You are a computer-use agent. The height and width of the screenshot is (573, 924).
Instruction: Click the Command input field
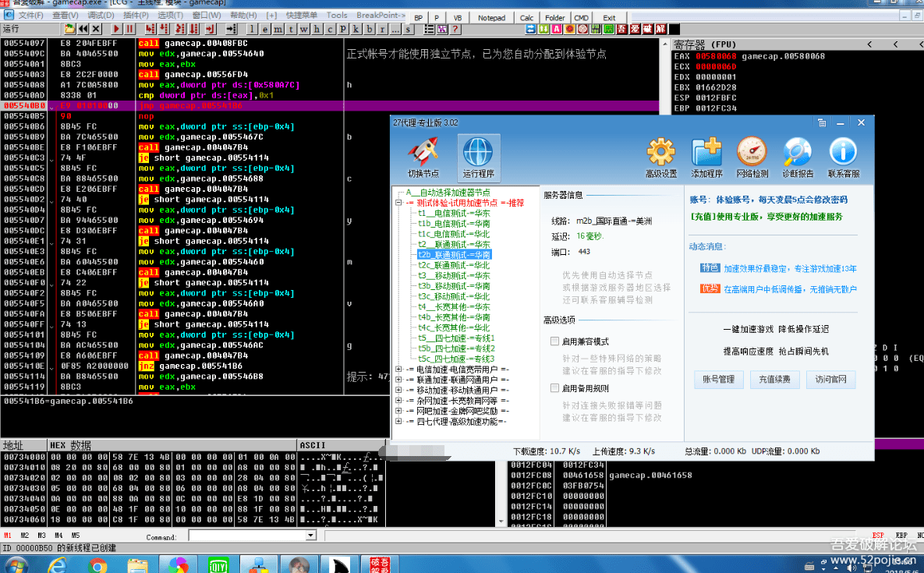coord(248,536)
